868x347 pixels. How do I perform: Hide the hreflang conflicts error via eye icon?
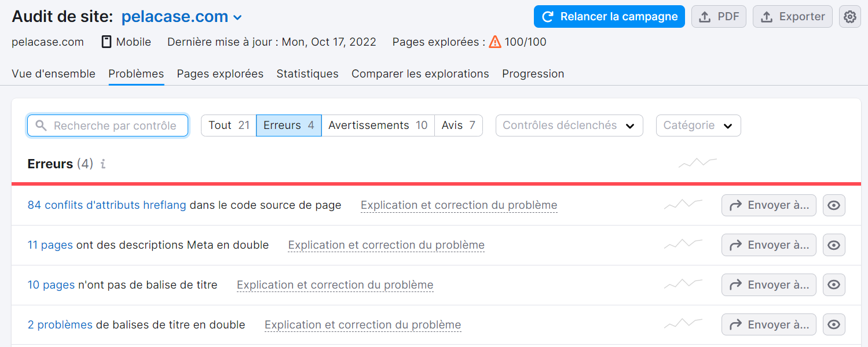[834, 205]
